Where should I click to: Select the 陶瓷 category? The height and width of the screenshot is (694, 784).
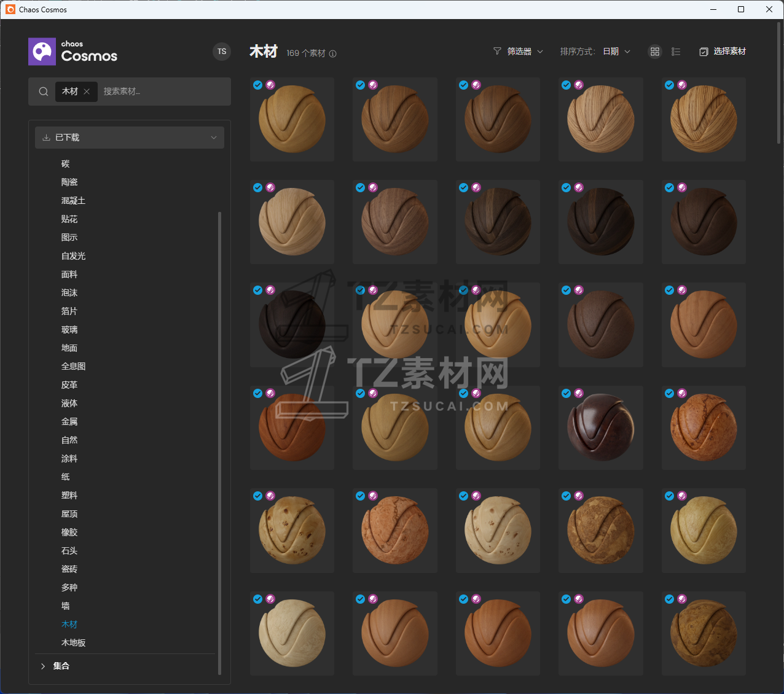pyautogui.click(x=69, y=182)
